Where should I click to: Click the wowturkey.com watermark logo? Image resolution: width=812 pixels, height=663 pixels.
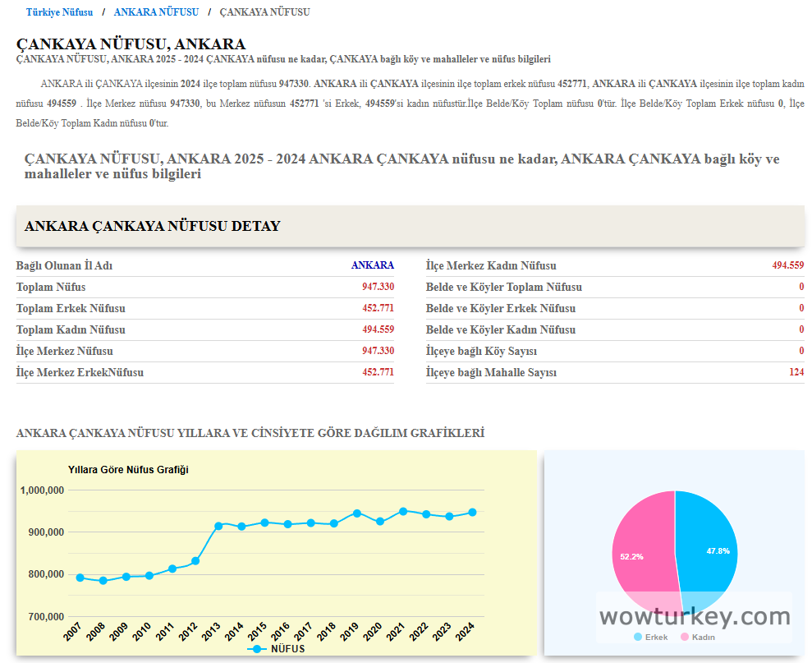[695, 616]
